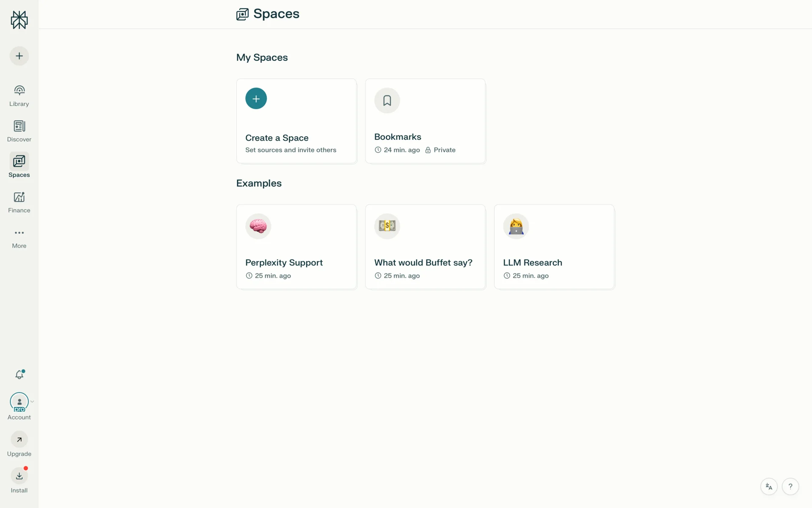The height and width of the screenshot is (508, 812).
Task: Click the Perplexity logo icon
Action: [19, 20]
